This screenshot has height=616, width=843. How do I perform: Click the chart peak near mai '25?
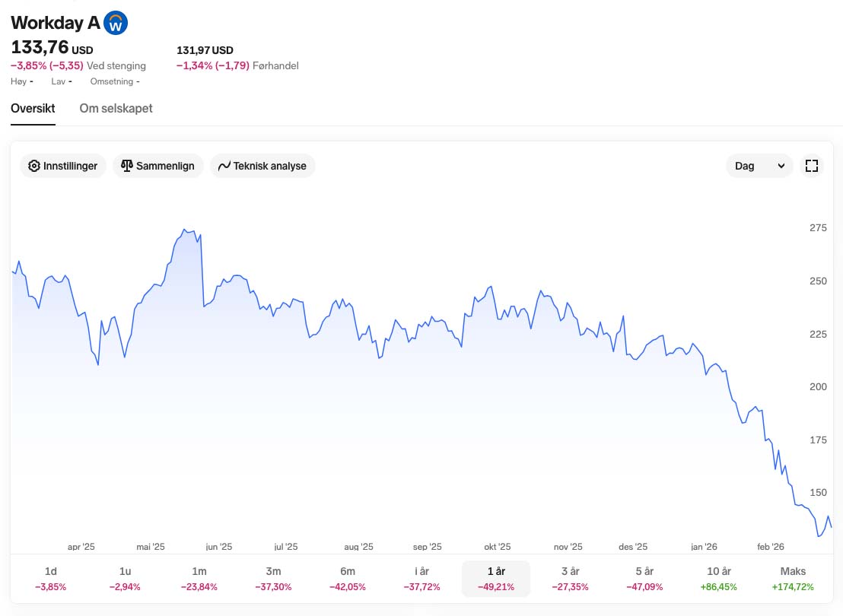184,229
